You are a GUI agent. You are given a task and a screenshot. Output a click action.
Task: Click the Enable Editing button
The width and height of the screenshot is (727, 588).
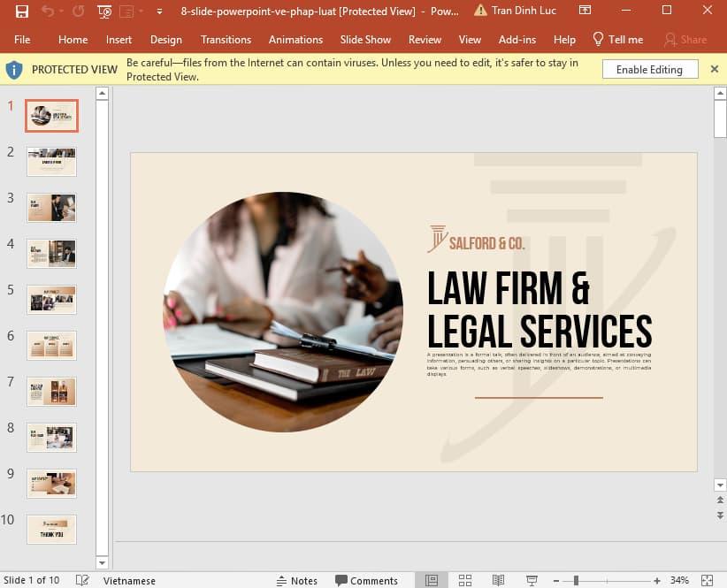click(x=649, y=69)
